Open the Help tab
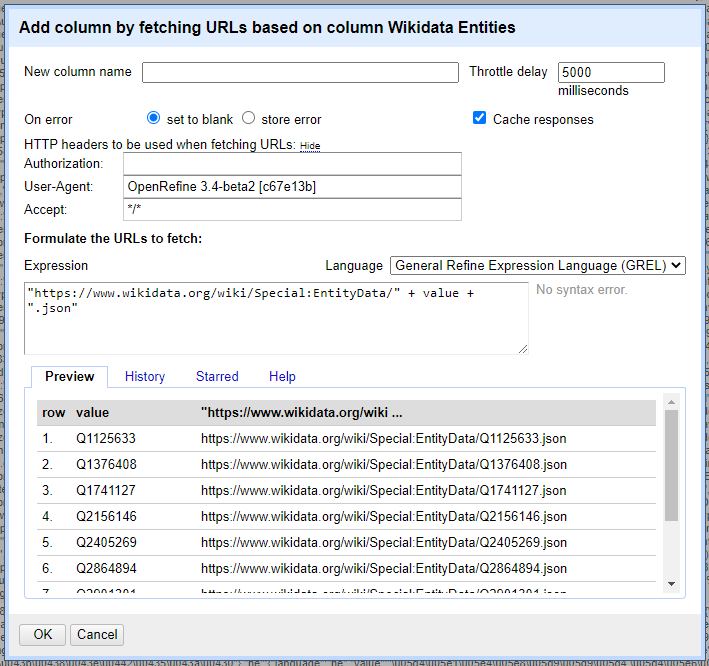The width and height of the screenshot is (709, 666). (x=282, y=377)
